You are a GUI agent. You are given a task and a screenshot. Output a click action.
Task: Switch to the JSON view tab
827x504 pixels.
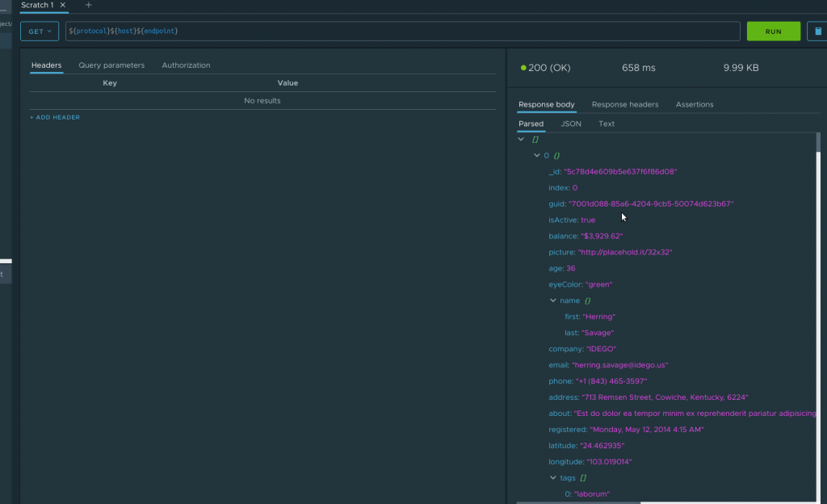click(571, 124)
